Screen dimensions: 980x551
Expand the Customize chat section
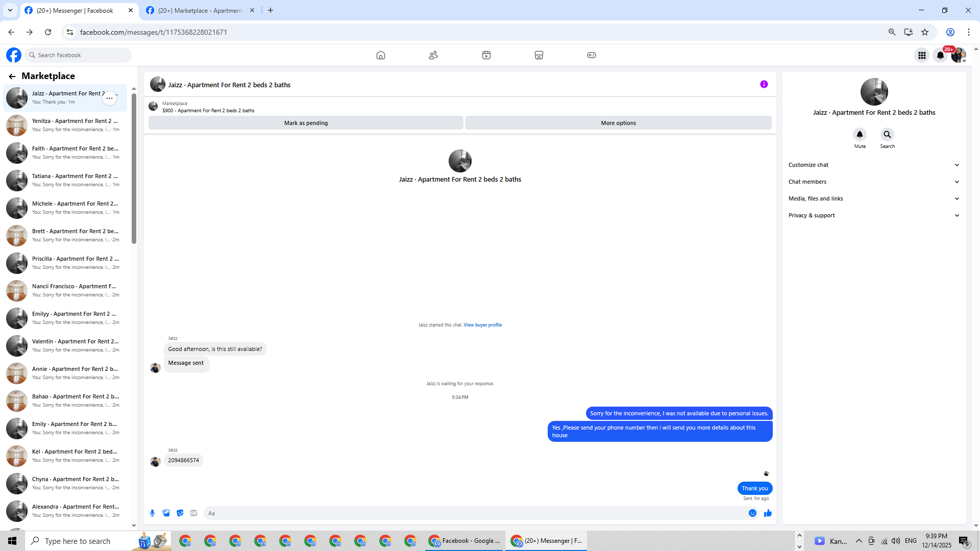874,165
